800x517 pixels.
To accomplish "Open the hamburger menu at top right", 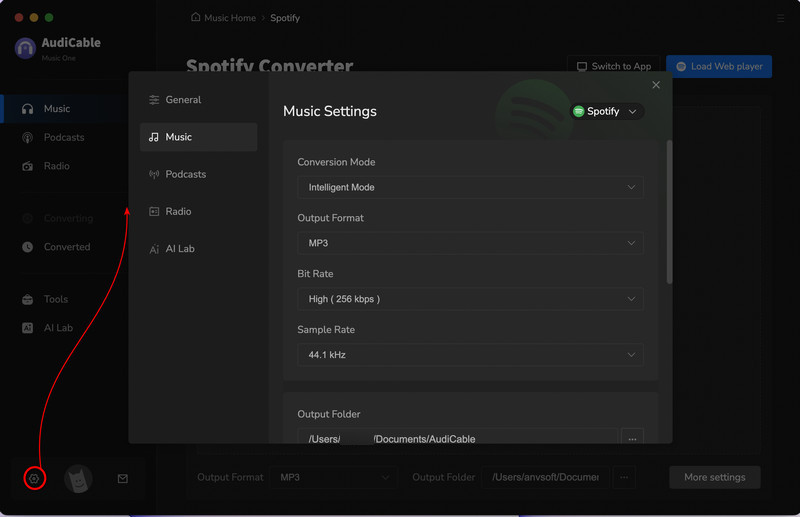I will [781, 18].
